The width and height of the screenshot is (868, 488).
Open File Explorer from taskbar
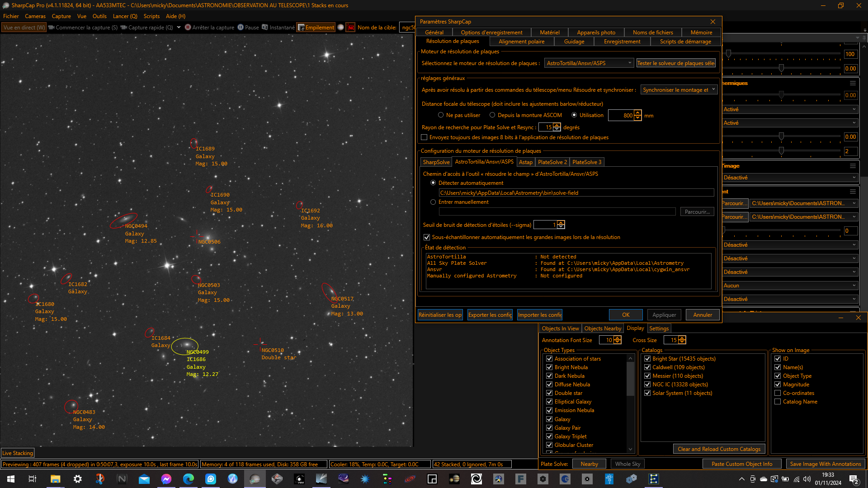point(55,479)
